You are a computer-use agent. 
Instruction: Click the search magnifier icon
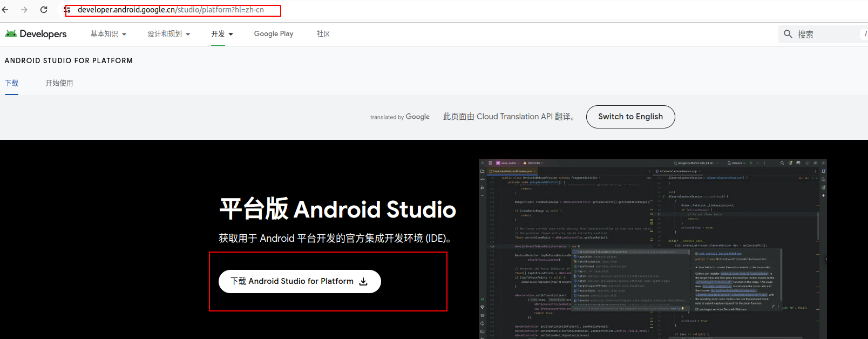click(788, 34)
